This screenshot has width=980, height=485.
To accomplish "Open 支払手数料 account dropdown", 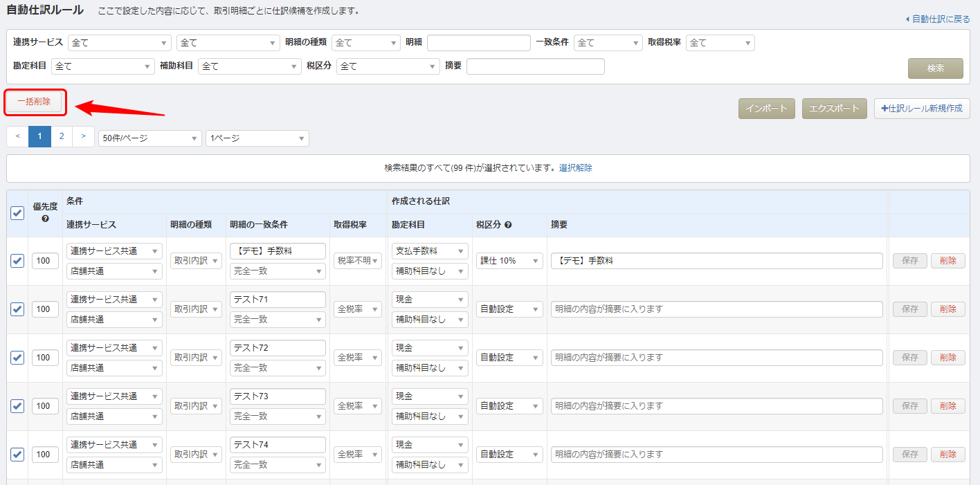I will point(430,251).
